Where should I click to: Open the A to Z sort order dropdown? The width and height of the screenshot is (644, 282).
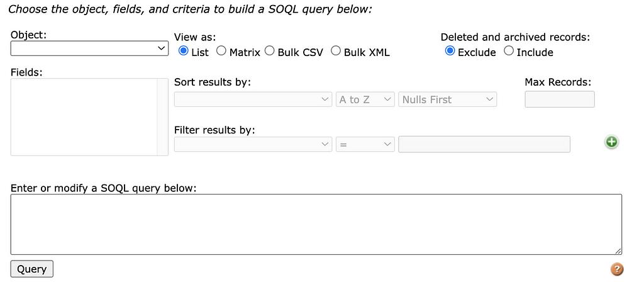[x=365, y=99]
